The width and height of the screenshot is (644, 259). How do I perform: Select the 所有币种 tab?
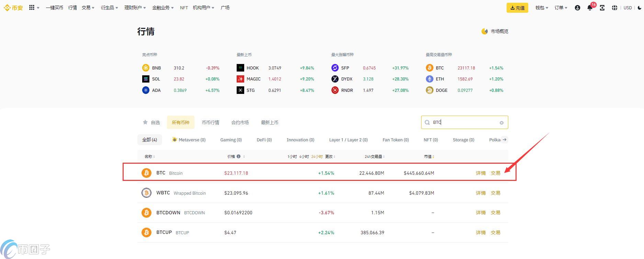coord(181,122)
